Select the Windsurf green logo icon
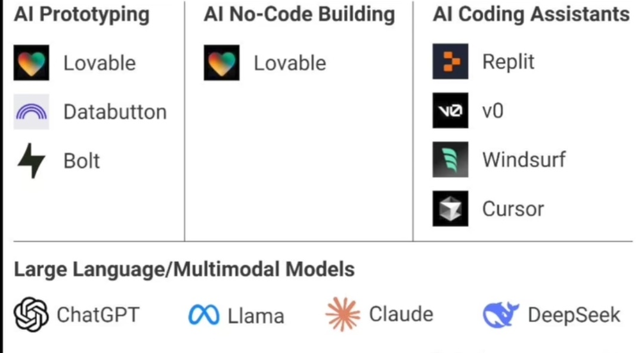The width and height of the screenshot is (644, 353). (450, 160)
